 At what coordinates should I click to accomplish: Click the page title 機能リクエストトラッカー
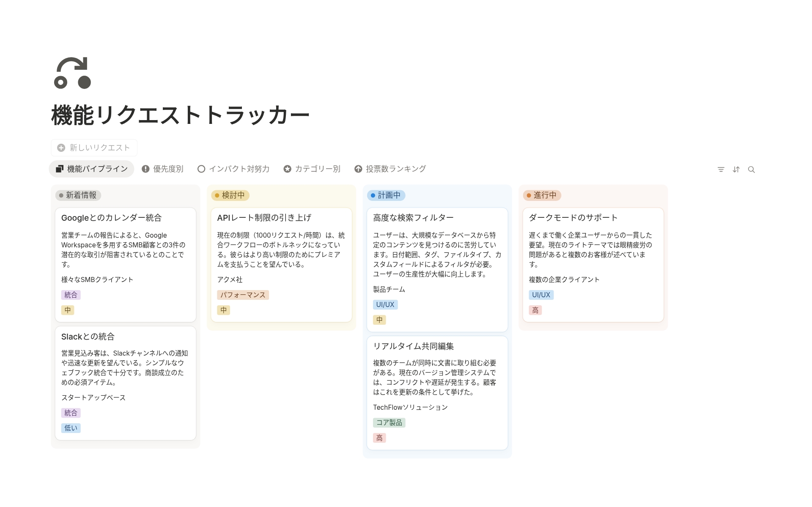(181, 115)
